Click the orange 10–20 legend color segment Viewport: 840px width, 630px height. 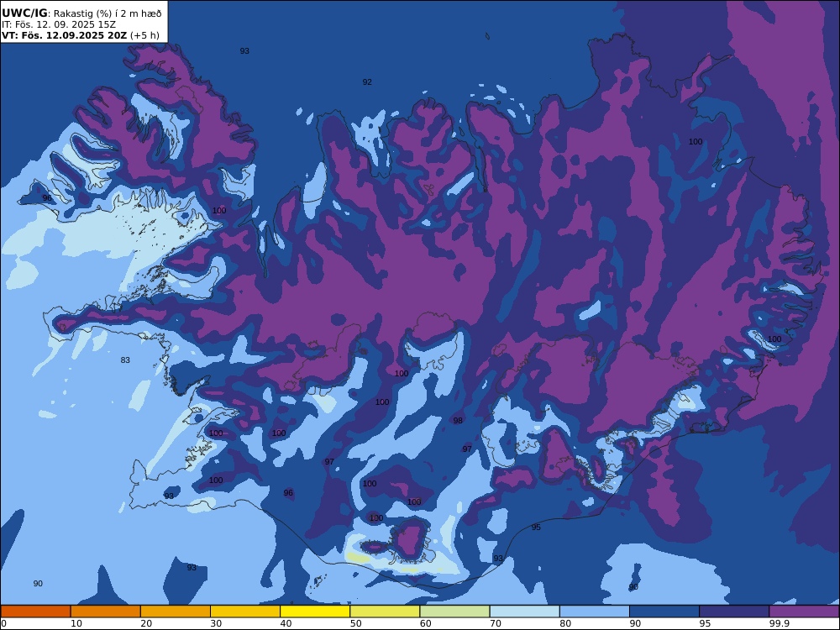[106, 612]
